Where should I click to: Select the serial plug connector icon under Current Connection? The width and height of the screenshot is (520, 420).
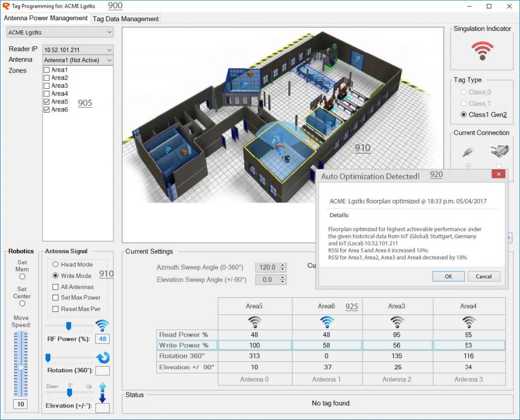pyautogui.click(x=467, y=151)
